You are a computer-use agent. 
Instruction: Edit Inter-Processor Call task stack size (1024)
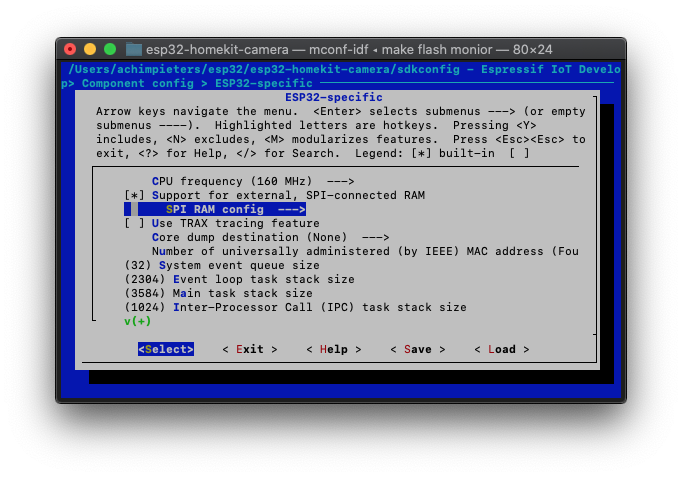click(295, 307)
